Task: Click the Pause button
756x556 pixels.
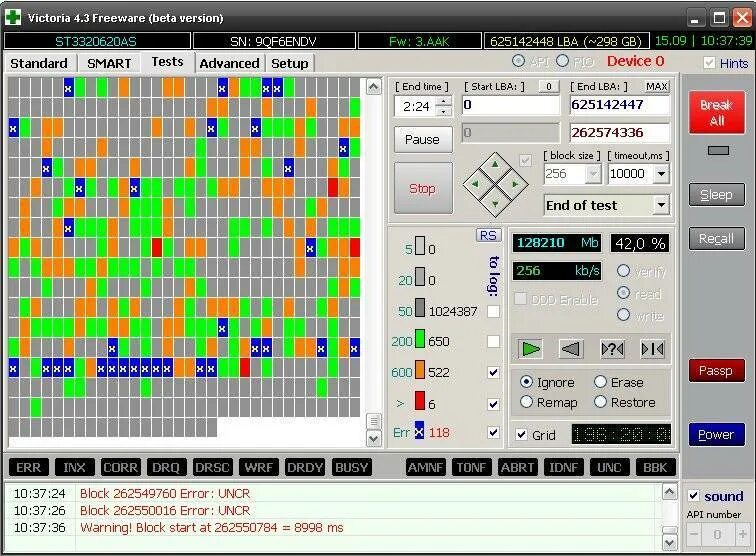Action: pyautogui.click(x=422, y=139)
